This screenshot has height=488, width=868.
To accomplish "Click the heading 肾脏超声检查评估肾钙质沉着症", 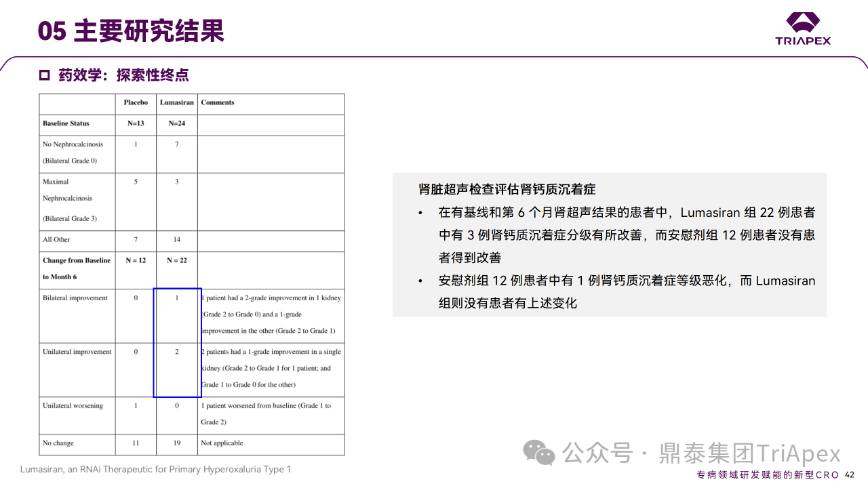I will click(507, 189).
